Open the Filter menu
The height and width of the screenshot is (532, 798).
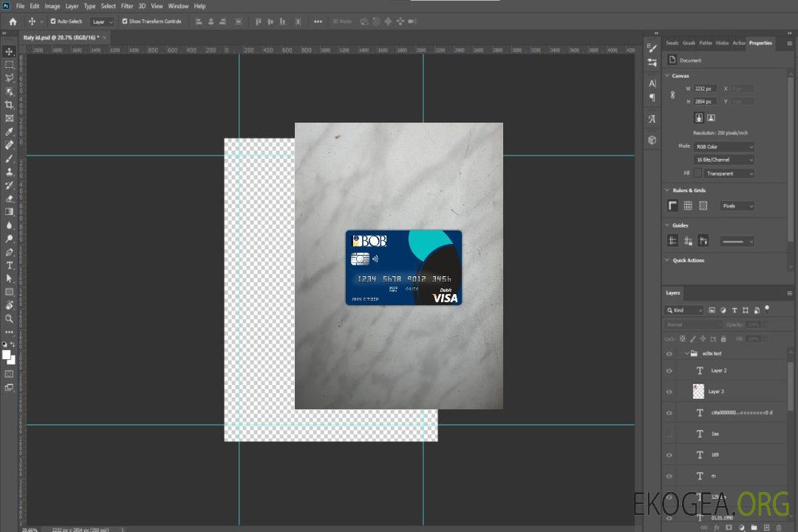pos(127,6)
